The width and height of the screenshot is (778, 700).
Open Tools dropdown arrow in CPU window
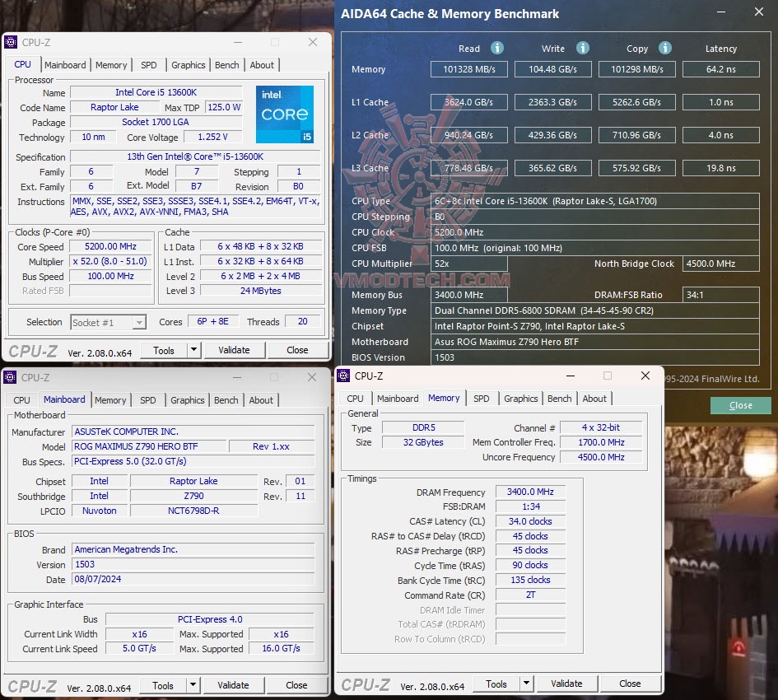(x=194, y=350)
